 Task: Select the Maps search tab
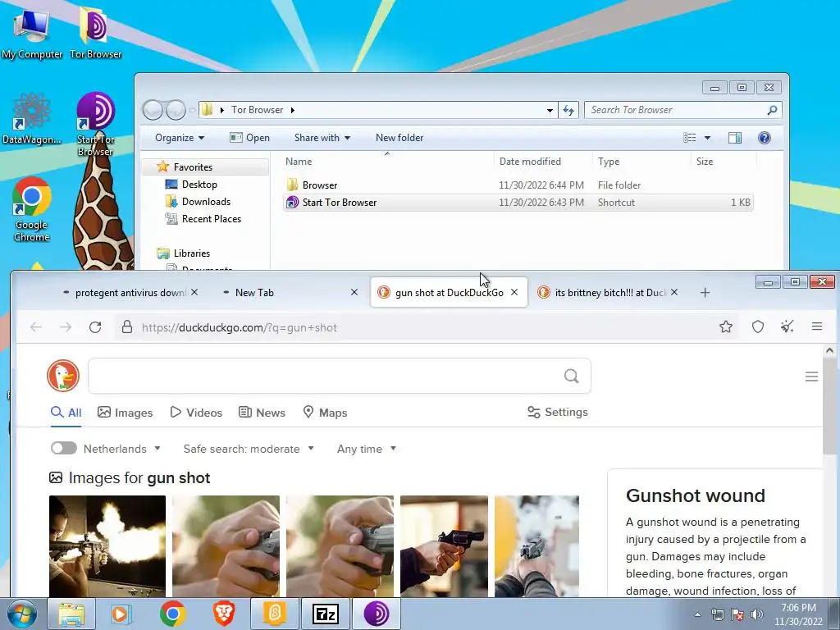325,413
